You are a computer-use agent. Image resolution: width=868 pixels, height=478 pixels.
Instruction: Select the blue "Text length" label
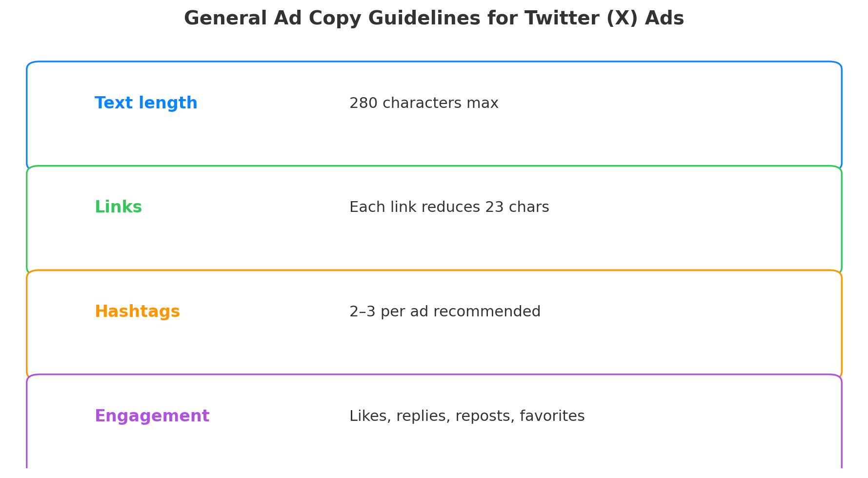click(x=146, y=104)
